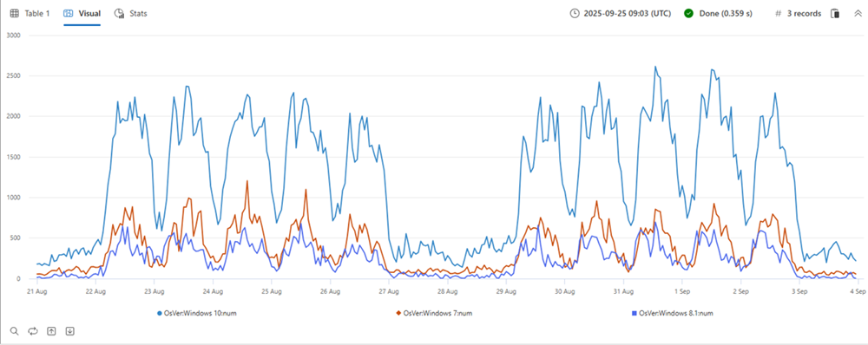Click the 3 records label

click(x=805, y=13)
